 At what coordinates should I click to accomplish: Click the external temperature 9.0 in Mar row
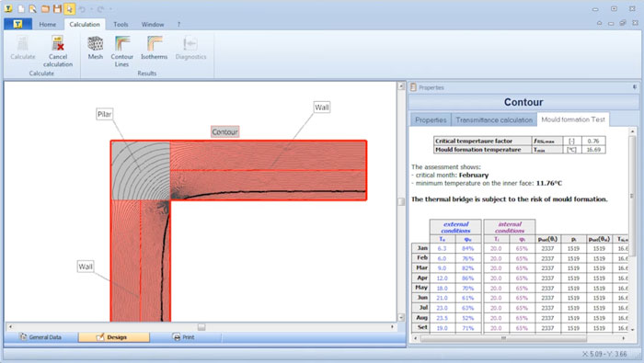tap(442, 267)
